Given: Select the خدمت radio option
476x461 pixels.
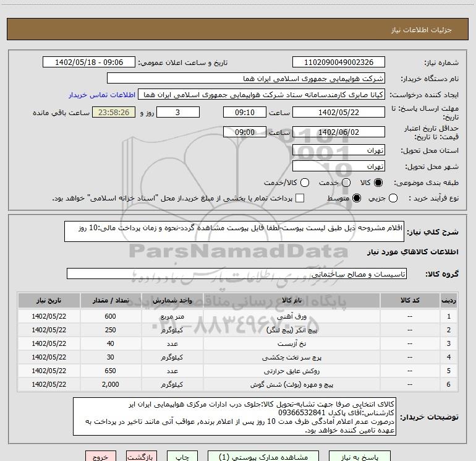Looking at the screenshot, I should (x=346, y=183).
